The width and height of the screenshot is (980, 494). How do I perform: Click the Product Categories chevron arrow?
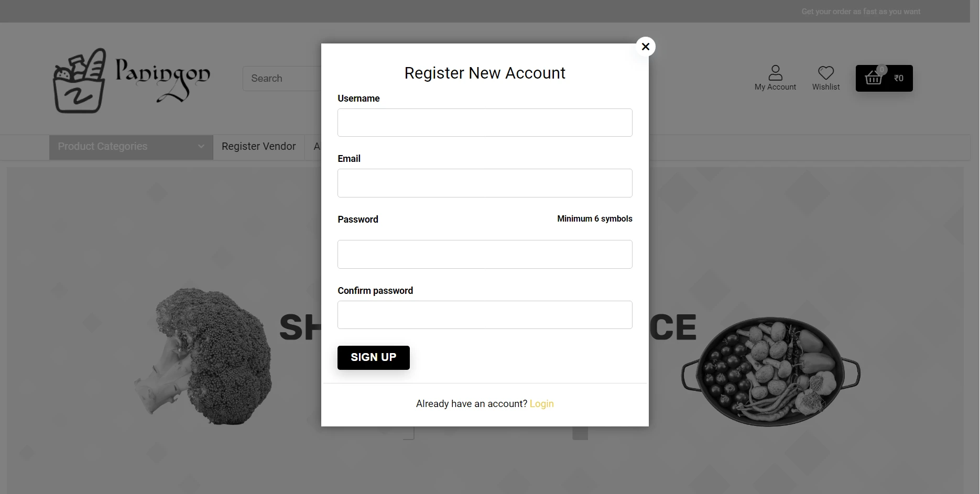click(x=201, y=147)
